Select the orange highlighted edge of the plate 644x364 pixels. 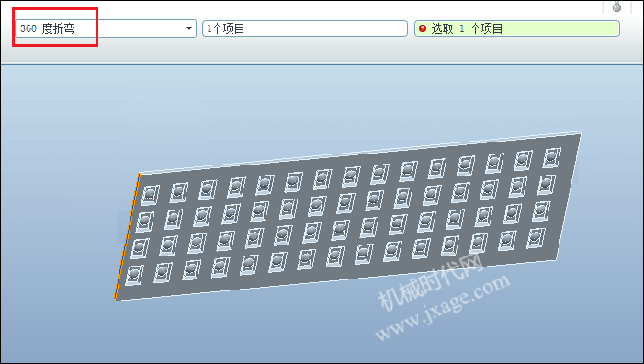pyautogui.click(x=127, y=237)
